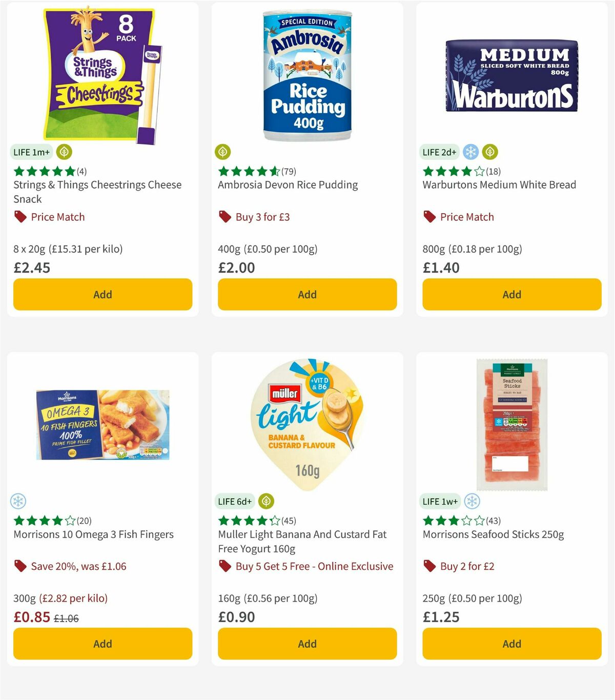615x700 pixels.
Task: Open the (18) reviews for Warburtons bread
Action: coord(493,172)
